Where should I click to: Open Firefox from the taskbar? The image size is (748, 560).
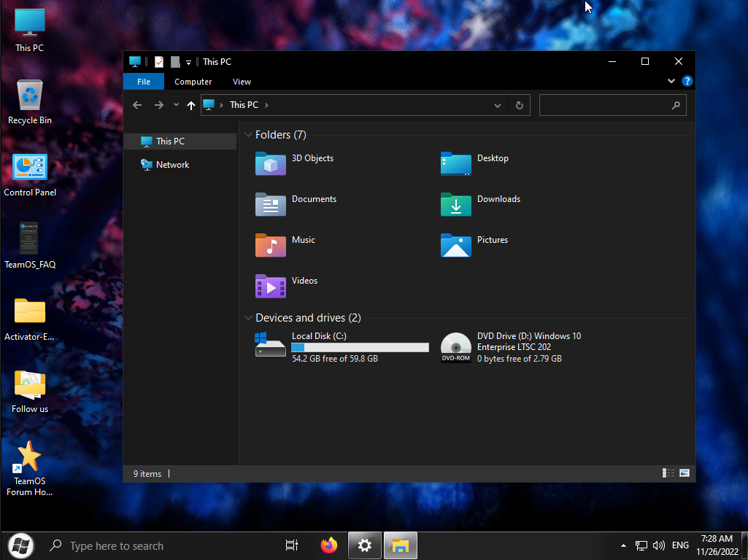tap(329, 545)
